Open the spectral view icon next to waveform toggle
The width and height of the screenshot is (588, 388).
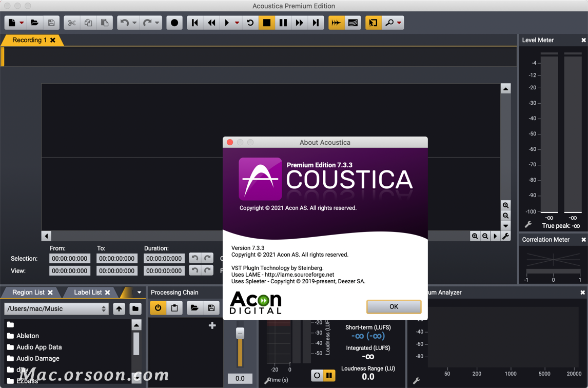tap(352, 23)
